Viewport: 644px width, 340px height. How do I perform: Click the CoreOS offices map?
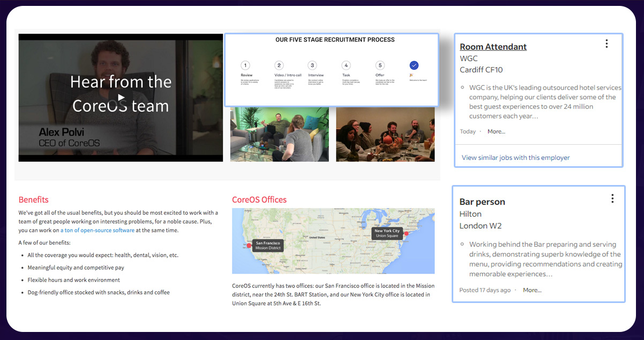coord(333,241)
